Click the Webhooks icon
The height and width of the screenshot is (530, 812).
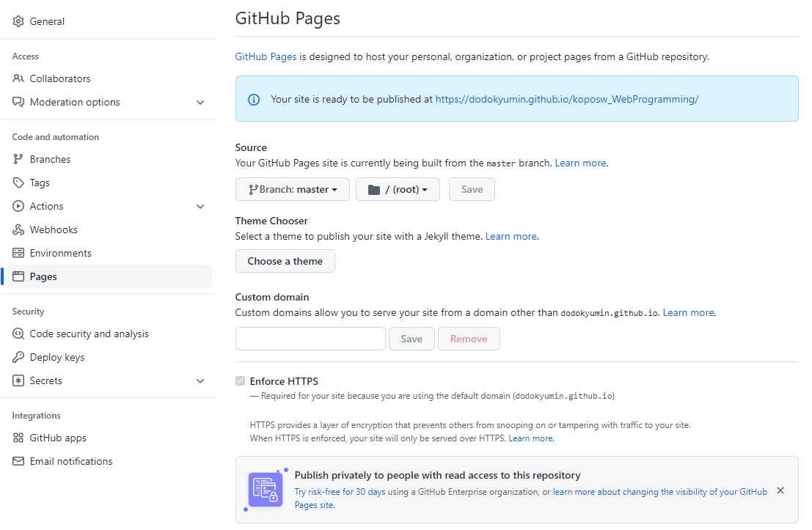(18, 229)
